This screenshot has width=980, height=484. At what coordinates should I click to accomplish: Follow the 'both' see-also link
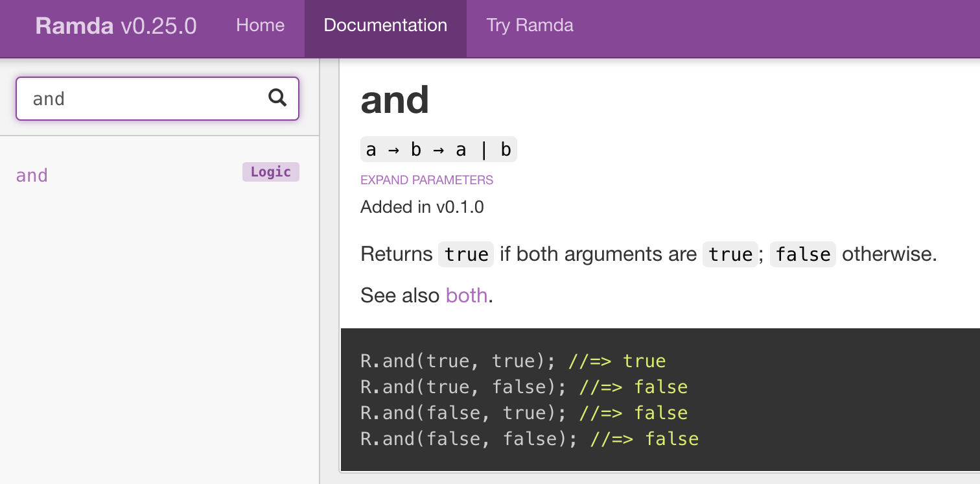466,295
